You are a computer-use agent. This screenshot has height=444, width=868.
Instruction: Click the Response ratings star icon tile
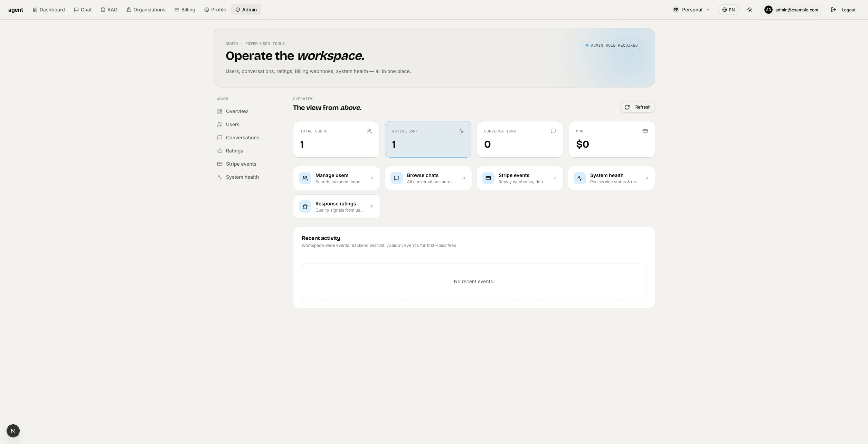coord(305,206)
